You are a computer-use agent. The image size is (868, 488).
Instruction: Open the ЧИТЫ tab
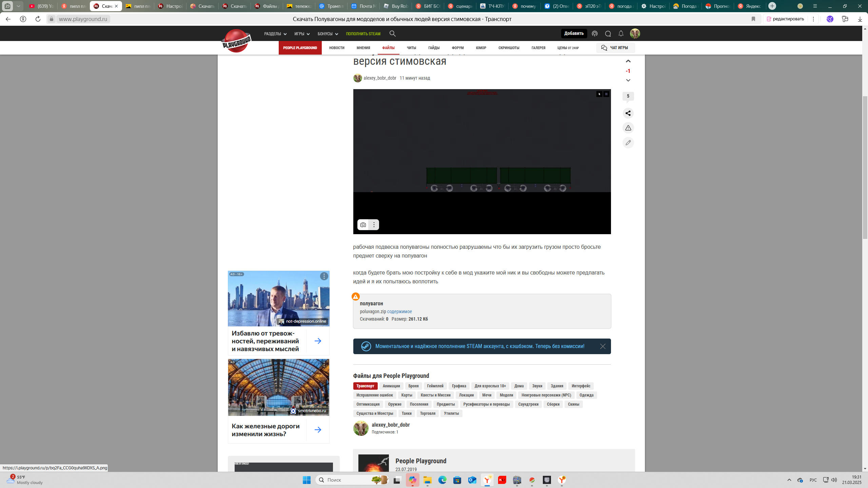(411, 48)
